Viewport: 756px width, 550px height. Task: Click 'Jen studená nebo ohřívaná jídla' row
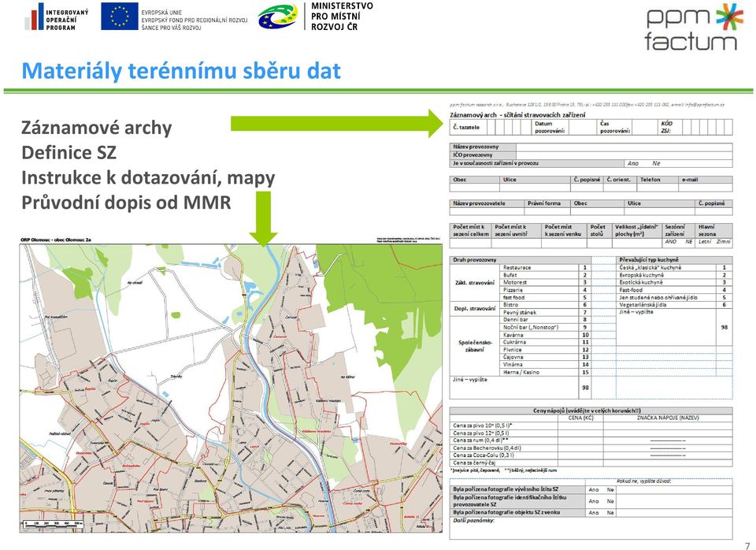click(675, 297)
